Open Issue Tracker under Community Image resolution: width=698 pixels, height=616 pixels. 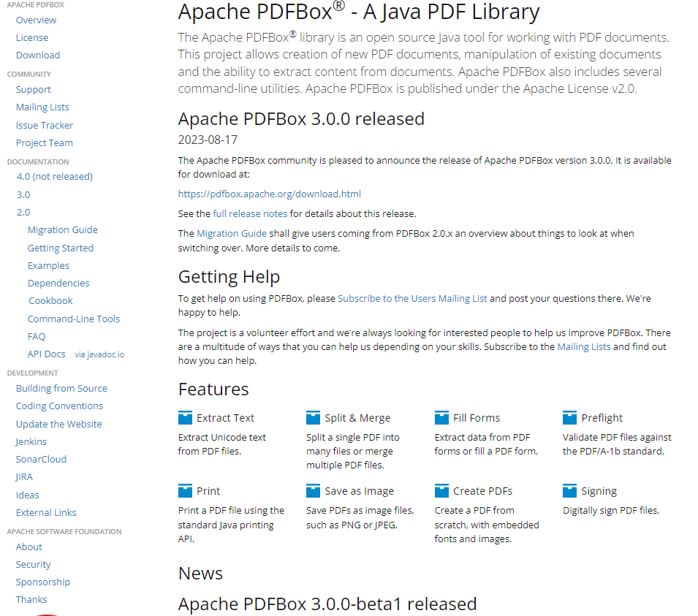(45, 126)
